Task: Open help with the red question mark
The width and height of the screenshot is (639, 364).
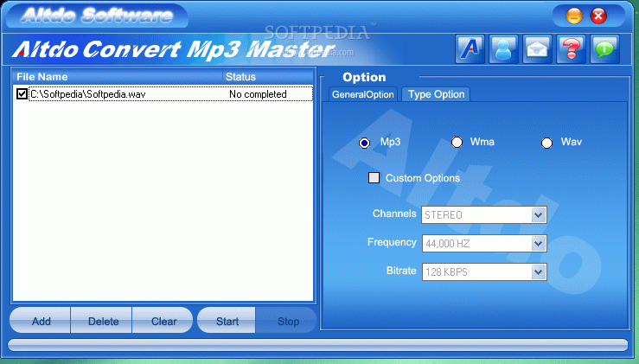Action: coord(571,49)
